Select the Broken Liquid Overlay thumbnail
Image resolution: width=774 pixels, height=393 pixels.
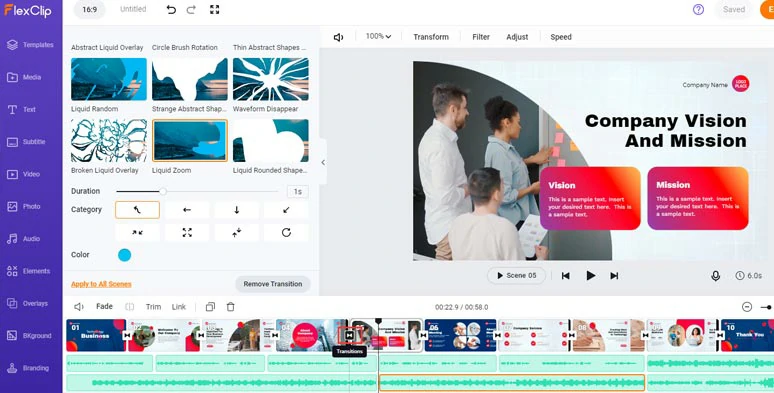[x=109, y=141]
